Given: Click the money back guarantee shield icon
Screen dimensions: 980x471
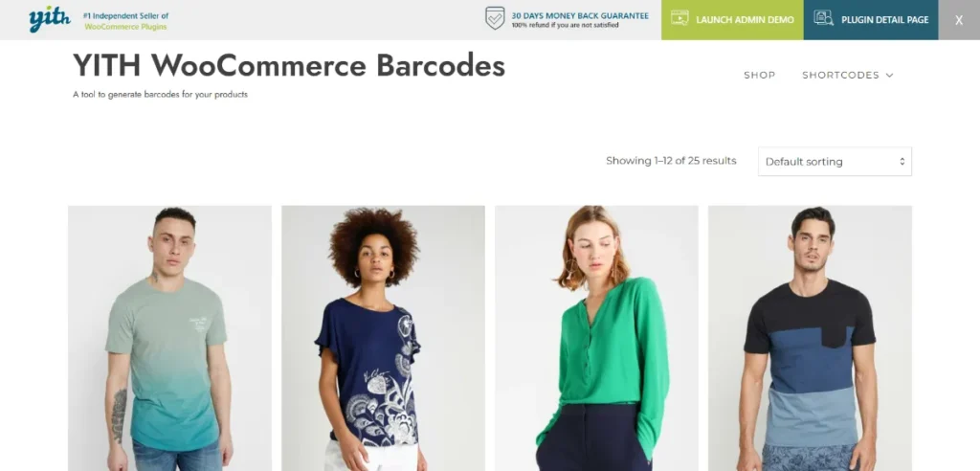Looking at the screenshot, I should point(495,18).
